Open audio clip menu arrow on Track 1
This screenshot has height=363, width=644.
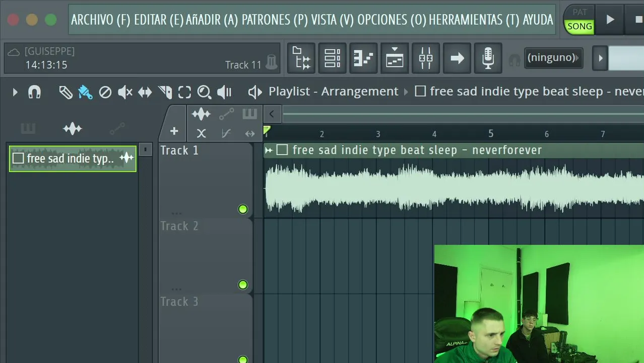point(269,150)
